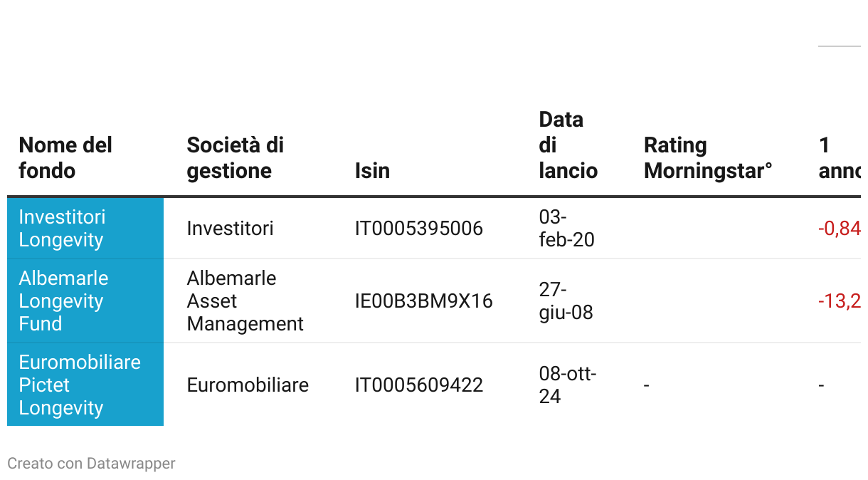Click the launch date 03-feb-20
868x480 pixels.
(x=566, y=229)
